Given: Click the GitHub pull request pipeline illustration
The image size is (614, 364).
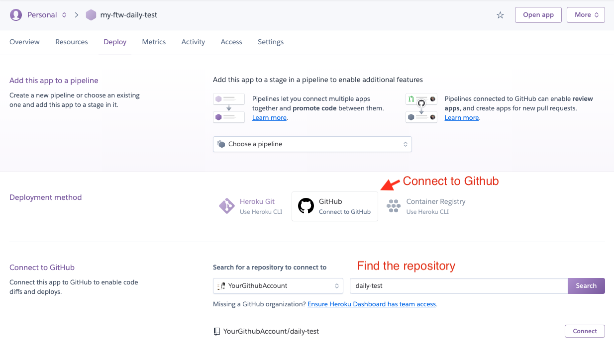Looking at the screenshot, I should 421,107.
